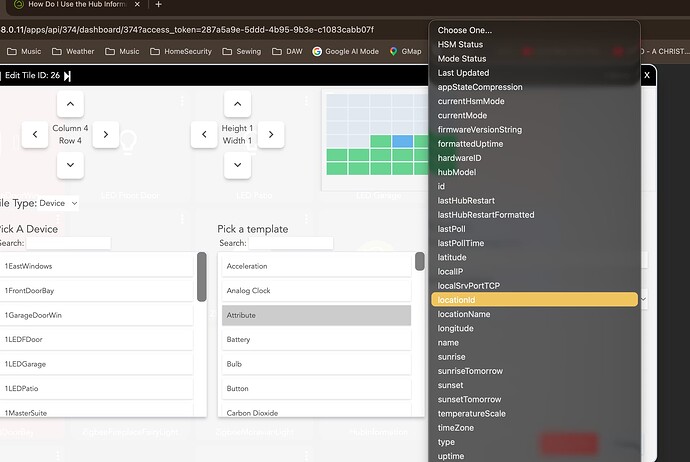This screenshot has height=462, width=690.
Task: Move tile up with column/row up arrow
Action: 70,104
